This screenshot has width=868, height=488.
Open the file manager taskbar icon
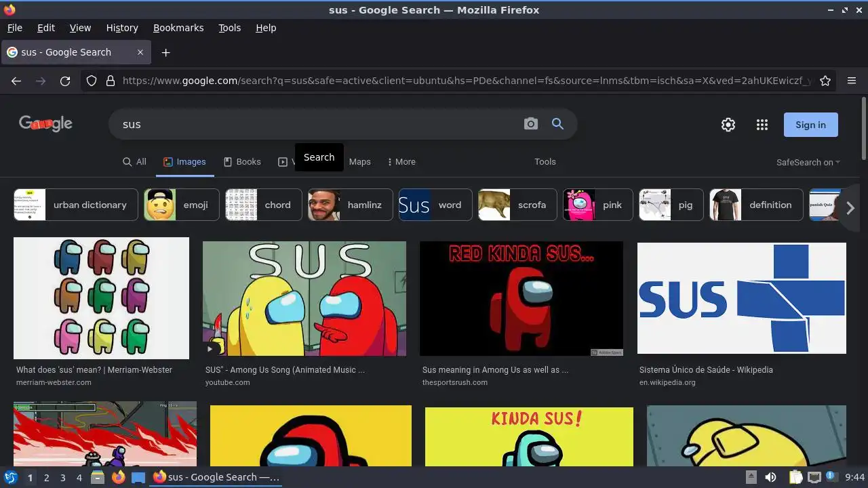pyautogui.click(x=97, y=477)
